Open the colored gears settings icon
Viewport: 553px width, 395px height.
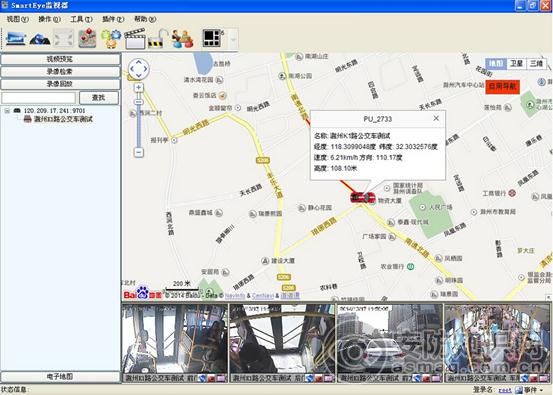tap(111, 38)
